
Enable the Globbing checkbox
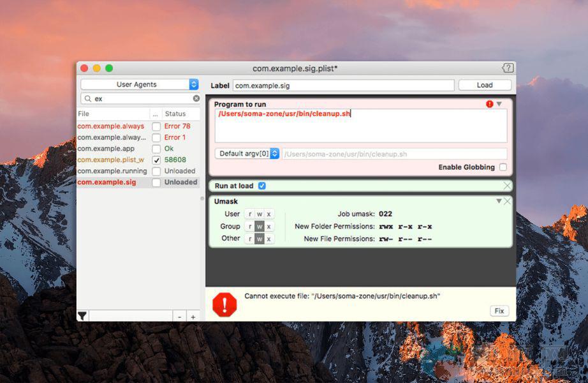coord(503,167)
